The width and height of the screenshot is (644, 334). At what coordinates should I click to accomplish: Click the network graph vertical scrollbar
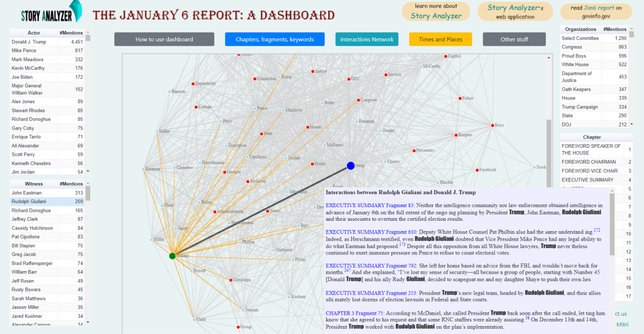[549, 152]
